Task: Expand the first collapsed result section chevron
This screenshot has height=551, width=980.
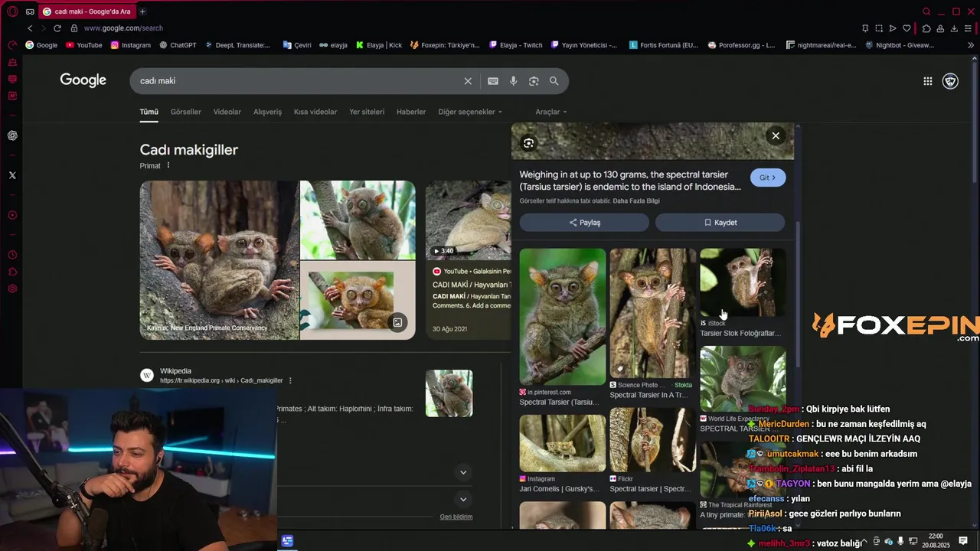Action: pos(463,472)
